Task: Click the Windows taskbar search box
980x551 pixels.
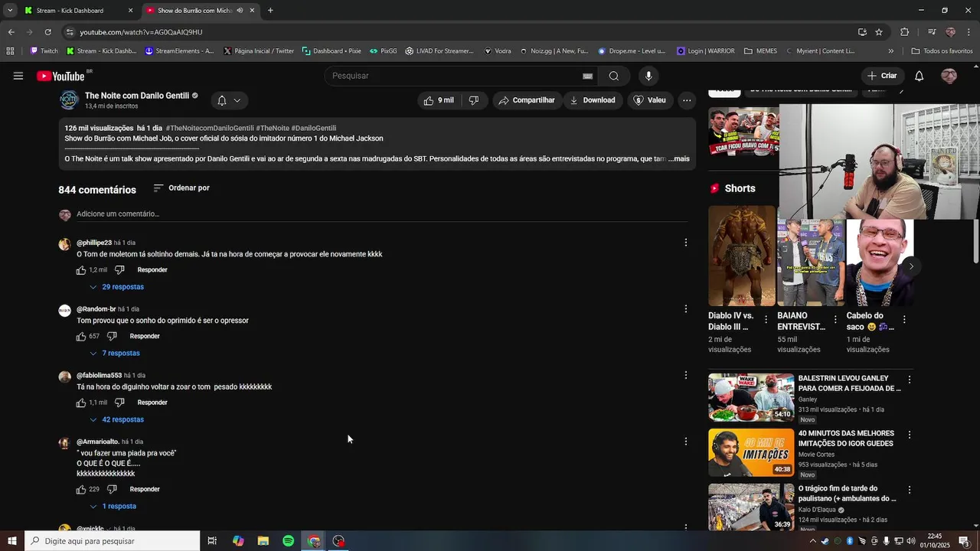Action: point(112,541)
